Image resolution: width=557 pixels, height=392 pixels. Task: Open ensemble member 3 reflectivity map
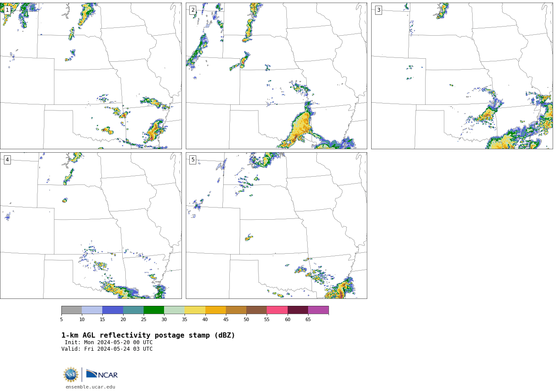coord(462,76)
